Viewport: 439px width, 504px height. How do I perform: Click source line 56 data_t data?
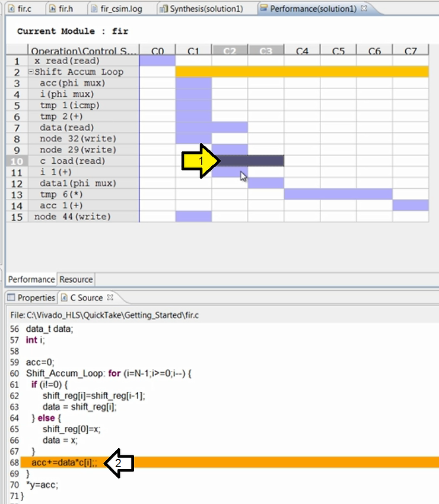49,329
